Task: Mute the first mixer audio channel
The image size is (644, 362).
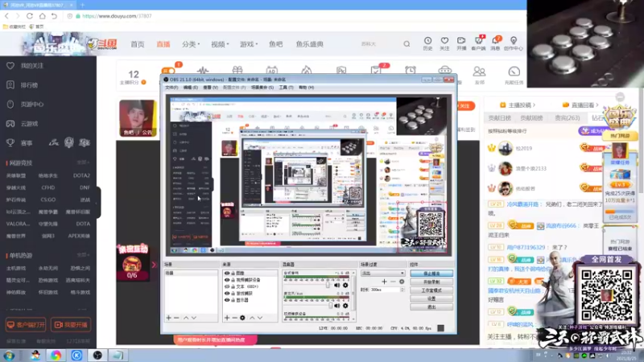Action: 337,285
